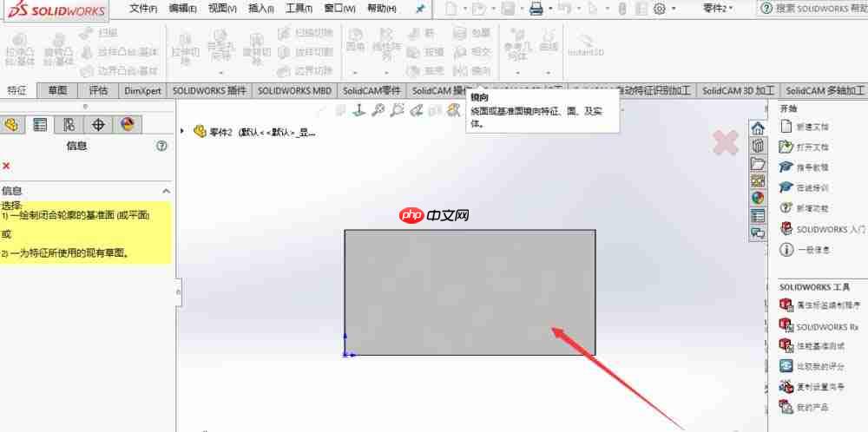This screenshot has height=432, width=868.
Task: Switch to the 草图 ribbon tab
Action: [x=57, y=91]
